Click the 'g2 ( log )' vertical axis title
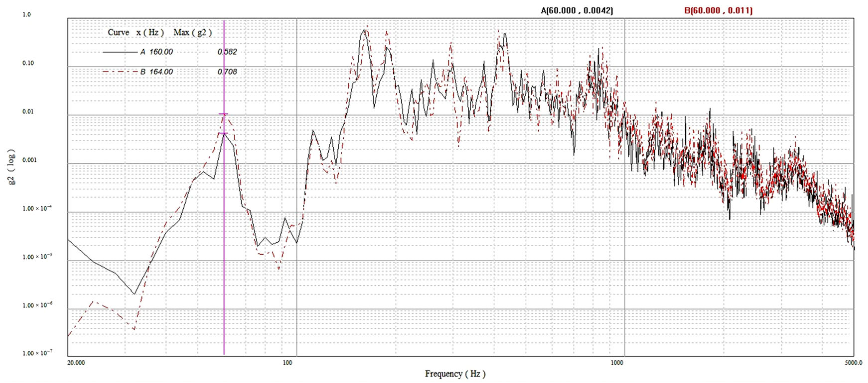Screen dimensions: 868x383 click(11, 167)
